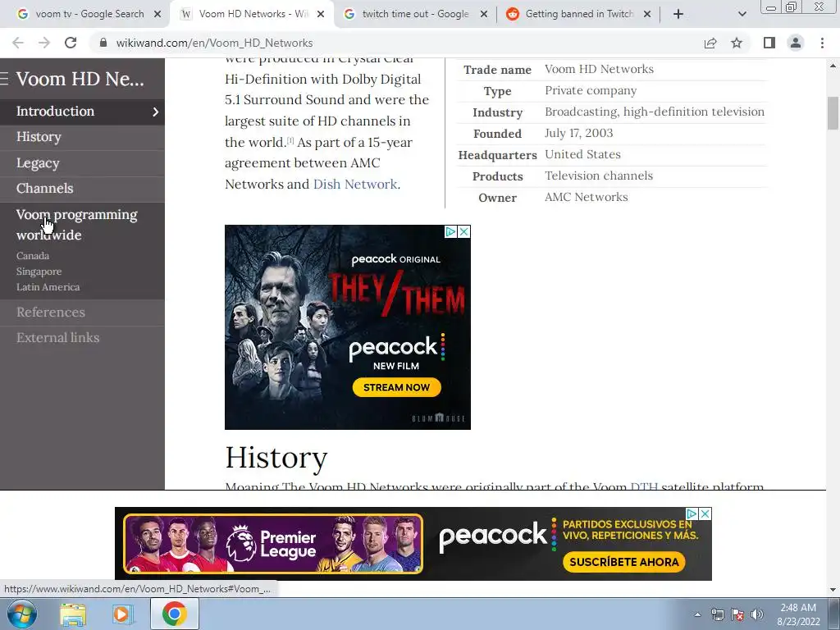This screenshot has width=840, height=630.
Task: Go to the Canada subsection
Action: (x=33, y=256)
